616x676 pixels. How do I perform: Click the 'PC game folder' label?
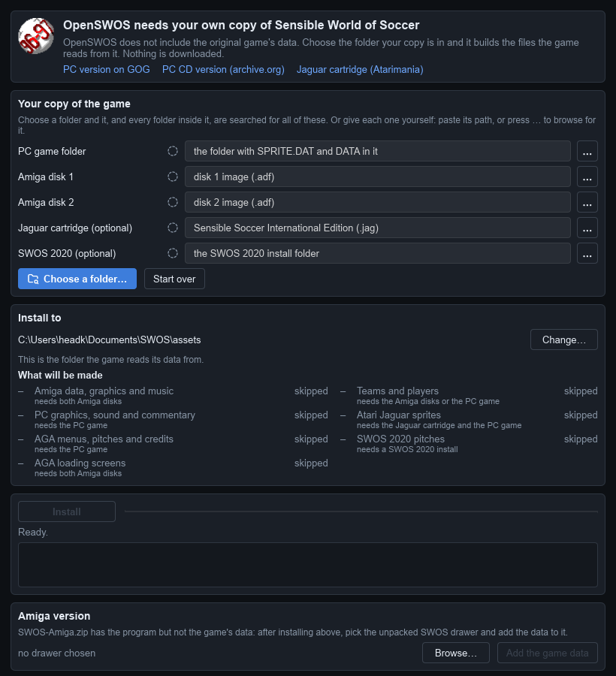tap(52, 151)
